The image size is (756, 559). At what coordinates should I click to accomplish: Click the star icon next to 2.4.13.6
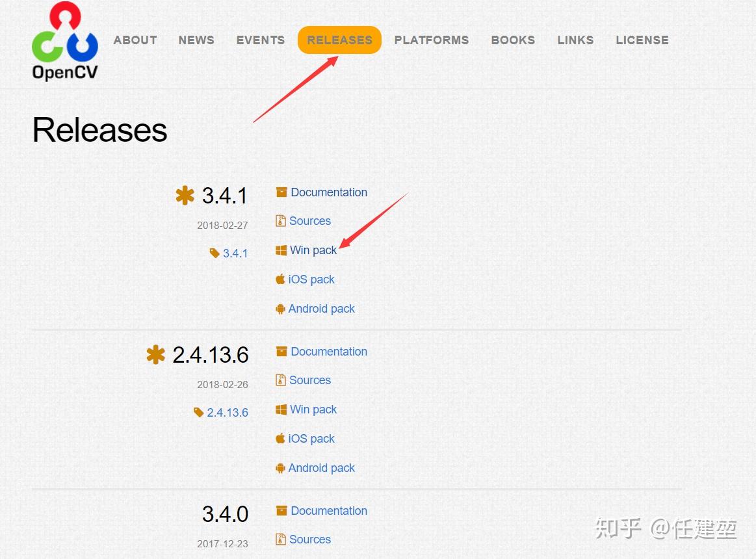tap(155, 355)
